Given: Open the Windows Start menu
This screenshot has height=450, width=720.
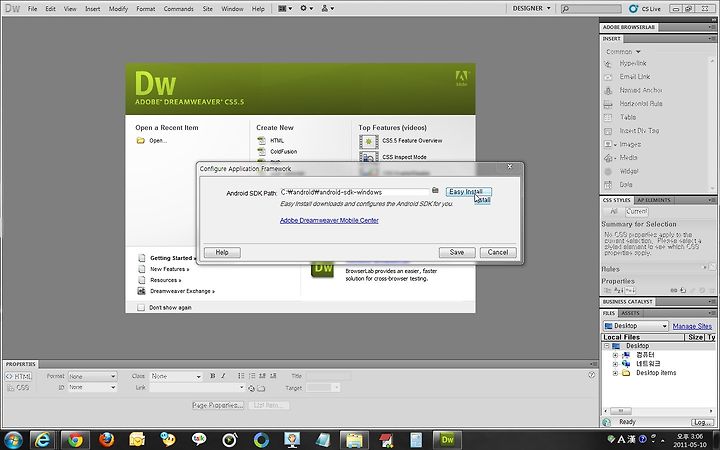Looking at the screenshot, I should pos(13,440).
